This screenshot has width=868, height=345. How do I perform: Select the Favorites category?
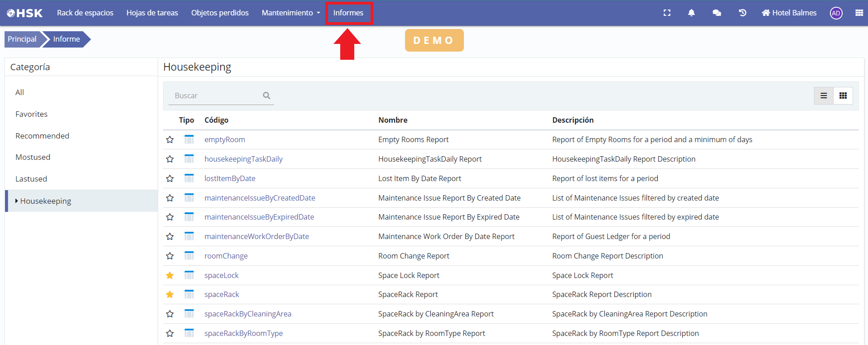pyautogui.click(x=31, y=114)
